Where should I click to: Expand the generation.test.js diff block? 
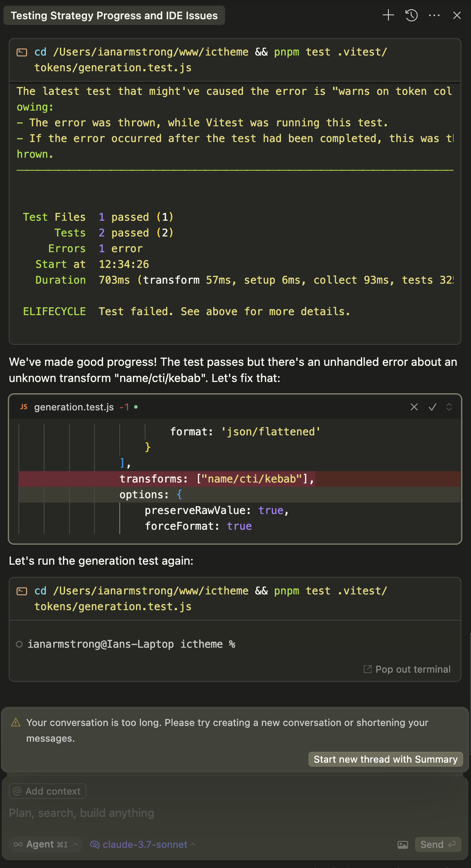tap(449, 407)
